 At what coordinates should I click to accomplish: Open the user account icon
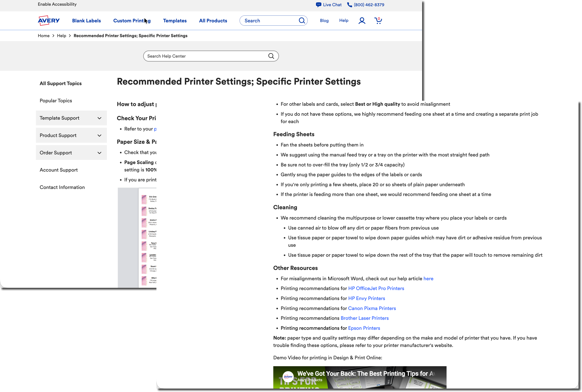[362, 20]
